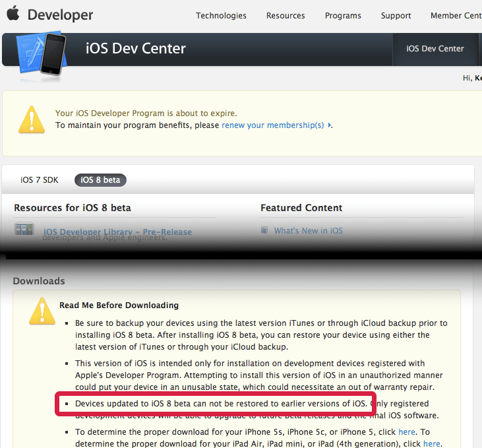Click the arrow after renew your membership(s)
482x448 pixels.
pyautogui.click(x=329, y=125)
